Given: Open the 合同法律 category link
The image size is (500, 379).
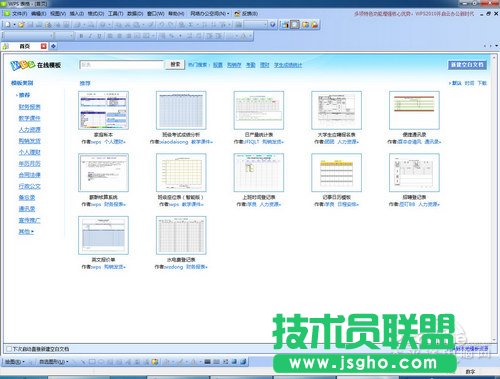Looking at the screenshot, I should [29, 175].
